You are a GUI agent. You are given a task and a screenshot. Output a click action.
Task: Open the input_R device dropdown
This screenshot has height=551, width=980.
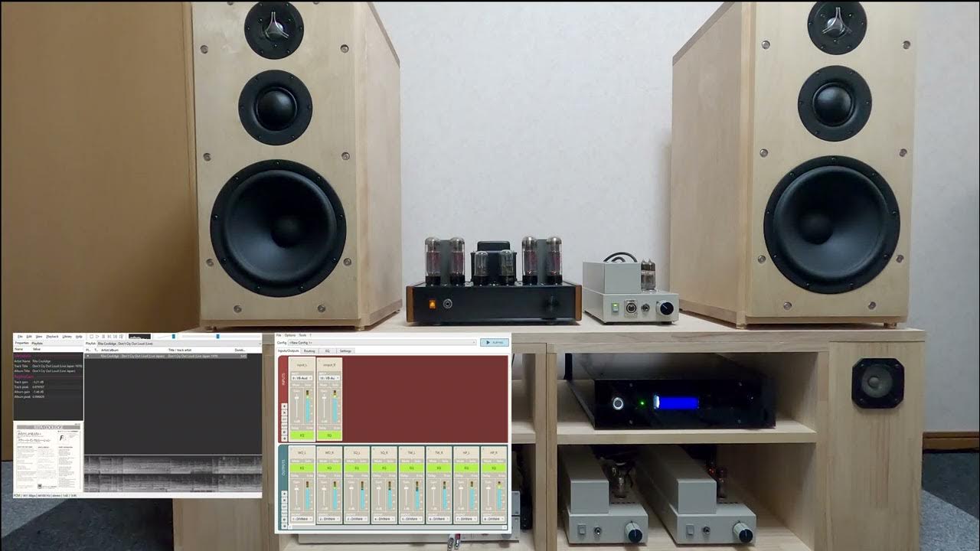click(329, 378)
